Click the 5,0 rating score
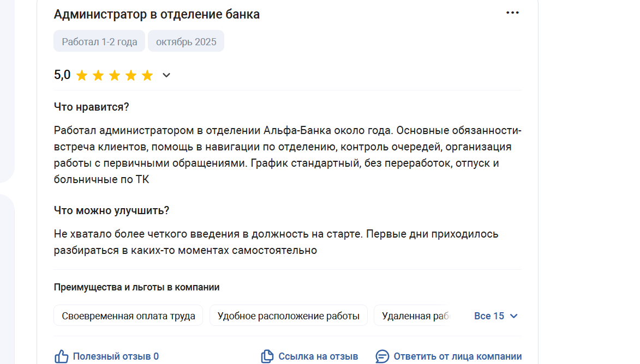This screenshot has width=640, height=364. tap(62, 75)
